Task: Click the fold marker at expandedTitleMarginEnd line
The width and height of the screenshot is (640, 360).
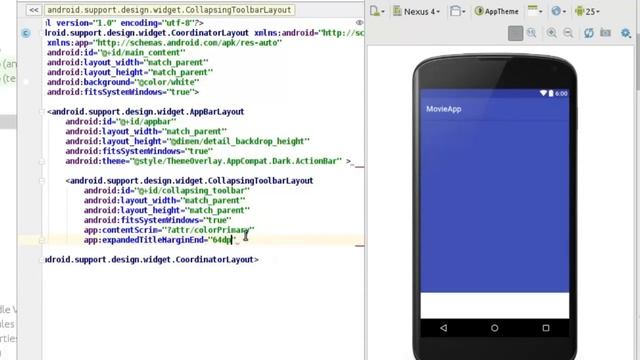Action: click(42, 240)
